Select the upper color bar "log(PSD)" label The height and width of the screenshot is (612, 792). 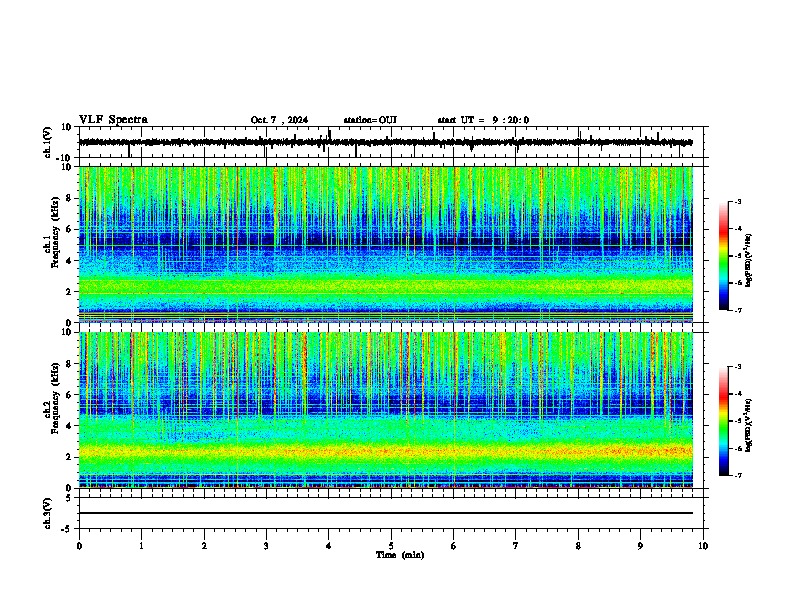pos(749,260)
